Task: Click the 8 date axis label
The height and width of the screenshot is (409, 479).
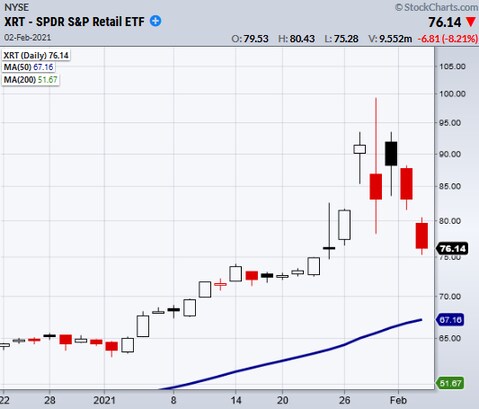Action: pos(173,400)
